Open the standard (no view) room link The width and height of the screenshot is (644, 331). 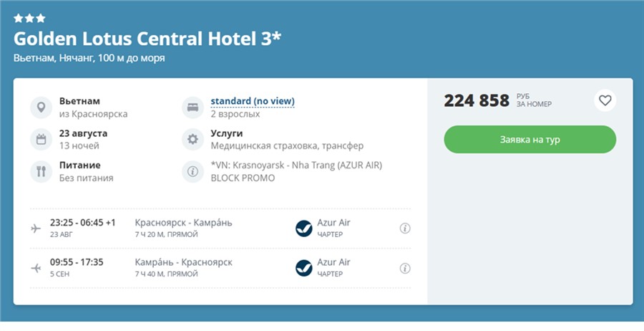click(x=252, y=101)
